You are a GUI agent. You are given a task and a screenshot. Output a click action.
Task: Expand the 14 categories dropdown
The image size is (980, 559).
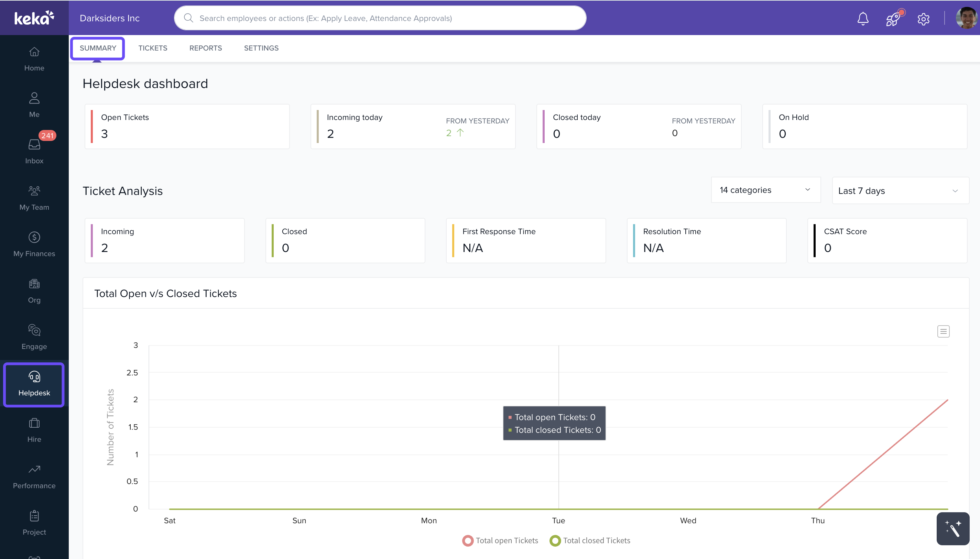[765, 190]
